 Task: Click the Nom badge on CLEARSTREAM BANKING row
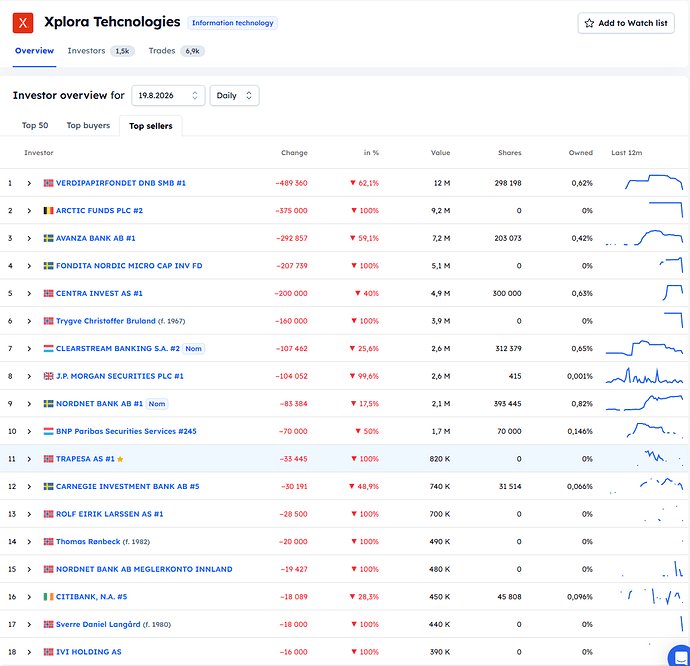click(x=193, y=349)
